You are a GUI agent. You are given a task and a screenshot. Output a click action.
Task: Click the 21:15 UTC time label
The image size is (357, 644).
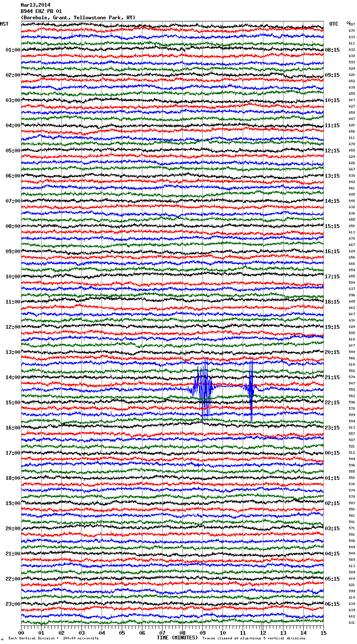click(x=332, y=377)
